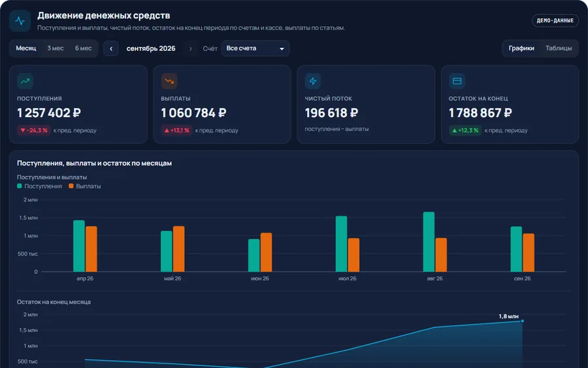
Task: Click the +12,3 % balance change badge
Action: pos(465,130)
